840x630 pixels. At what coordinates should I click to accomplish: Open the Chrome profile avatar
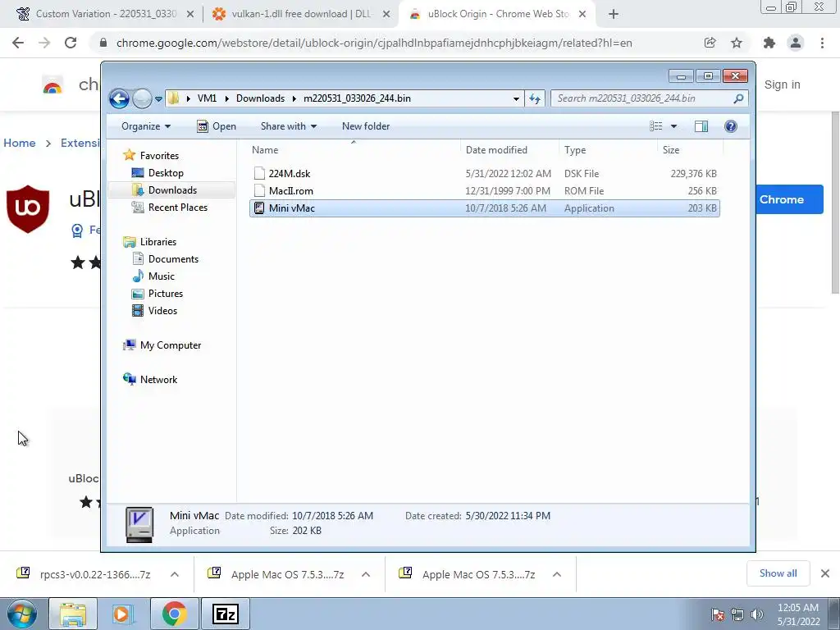pos(796,43)
